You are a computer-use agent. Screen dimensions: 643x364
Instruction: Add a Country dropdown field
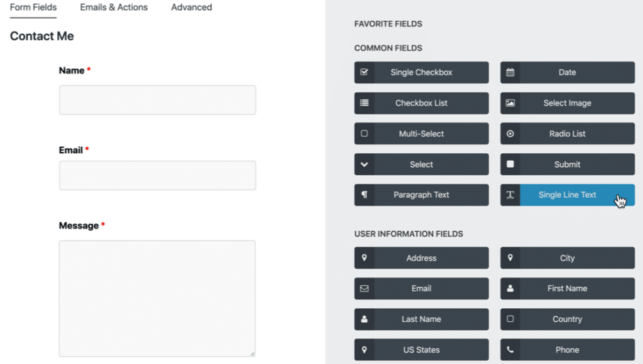[567, 319]
